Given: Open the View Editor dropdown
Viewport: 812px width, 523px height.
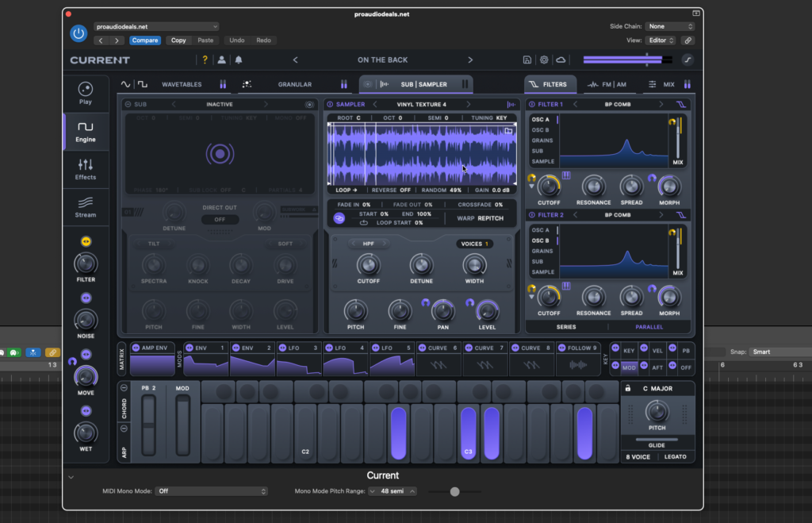Looking at the screenshot, I should pyautogui.click(x=661, y=40).
